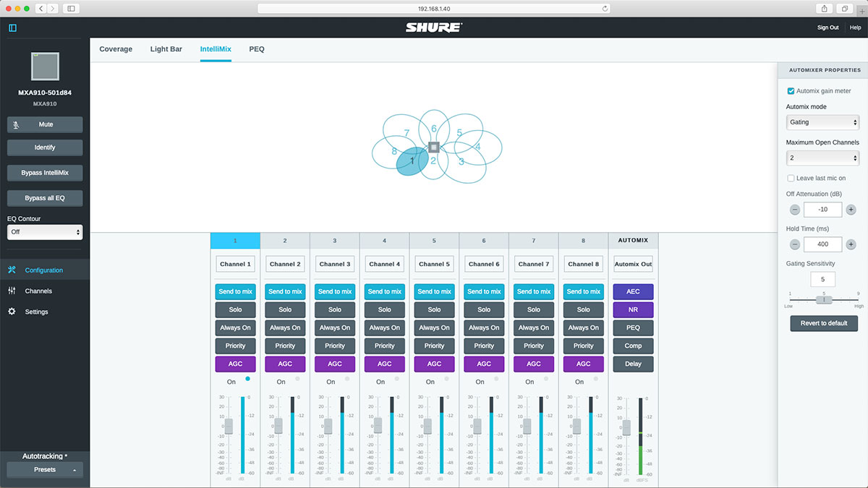Expand the Presets menu

(x=45, y=470)
